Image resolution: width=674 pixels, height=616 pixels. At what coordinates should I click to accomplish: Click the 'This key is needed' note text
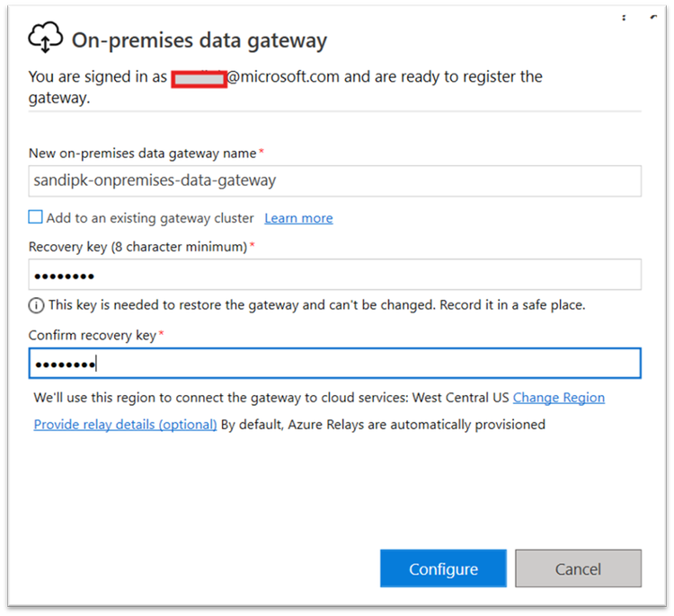pyautogui.click(x=316, y=305)
